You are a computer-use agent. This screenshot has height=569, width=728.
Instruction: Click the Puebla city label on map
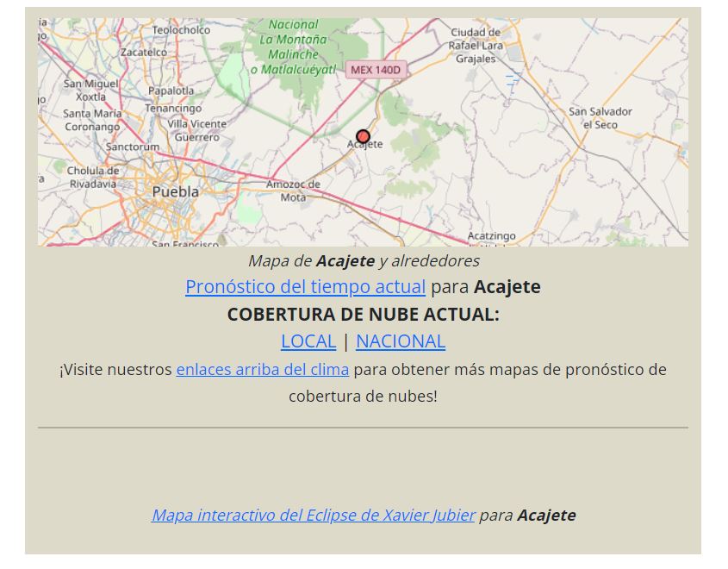[175, 191]
